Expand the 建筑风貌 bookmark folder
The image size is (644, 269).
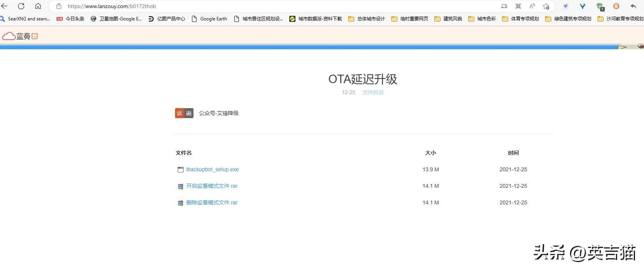click(x=448, y=18)
